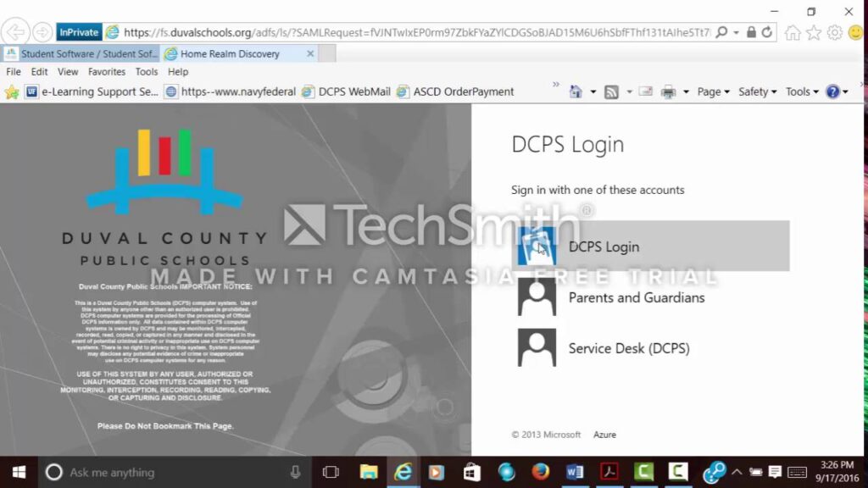The image size is (868, 488).
Task: Click the address bar search magnifier icon
Action: [721, 32]
